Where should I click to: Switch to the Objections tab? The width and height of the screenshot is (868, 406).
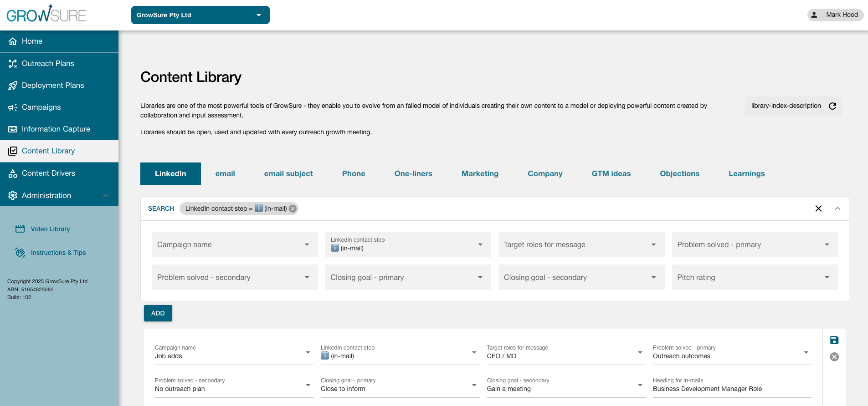(679, 173)
